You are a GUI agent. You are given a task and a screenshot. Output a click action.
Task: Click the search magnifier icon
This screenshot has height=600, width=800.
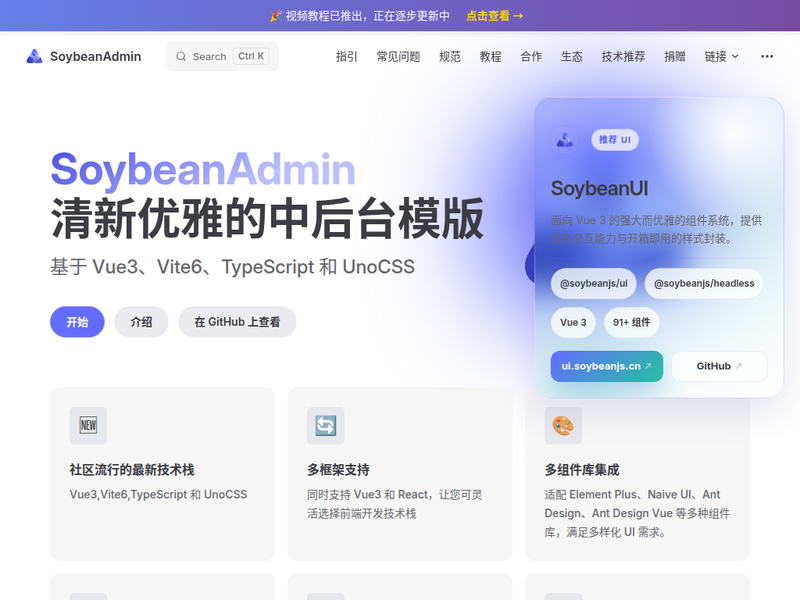[181, 57]
